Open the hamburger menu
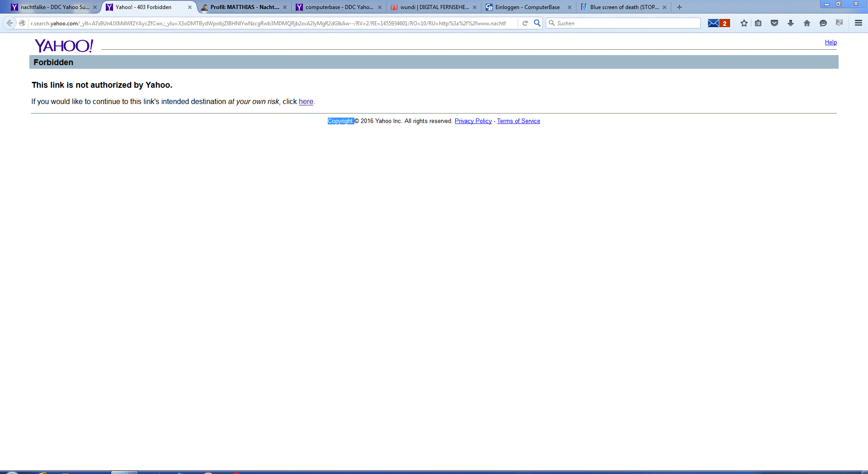The image size is (868, 474). click(859, 23)
